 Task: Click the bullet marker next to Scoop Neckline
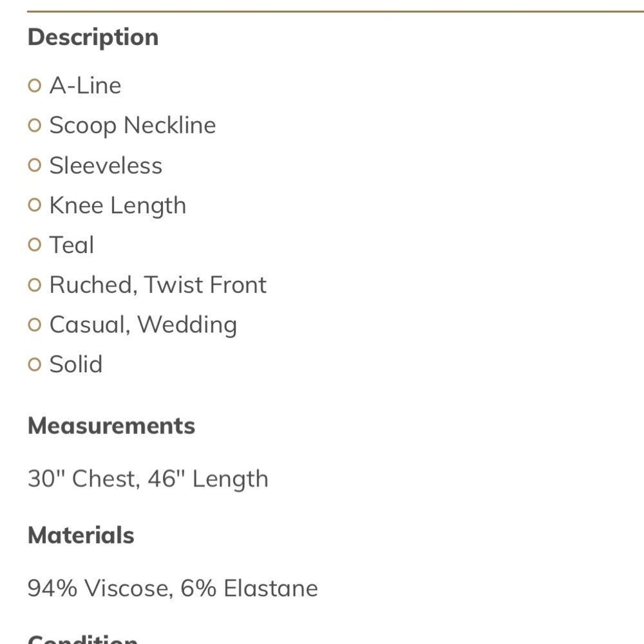[x=35, y=126]
